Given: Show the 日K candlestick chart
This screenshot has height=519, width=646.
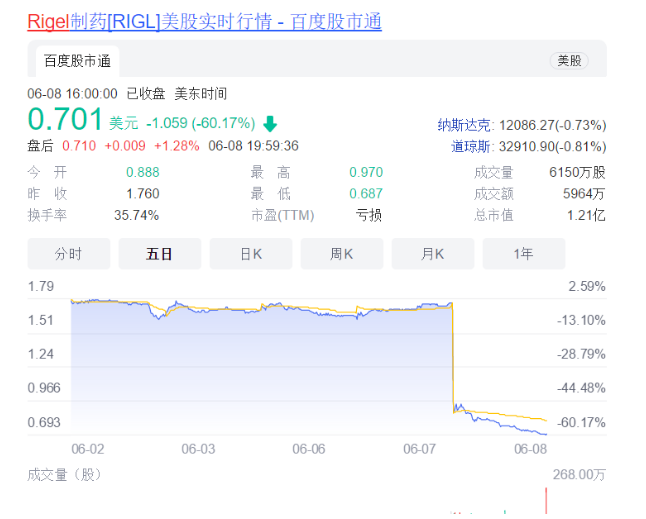Looking at the screenshot, I should pos(250,254).
